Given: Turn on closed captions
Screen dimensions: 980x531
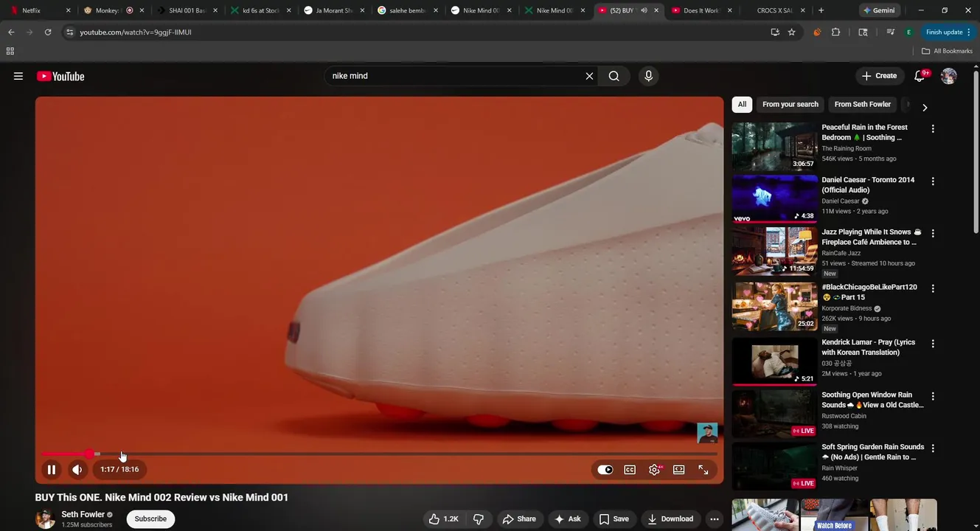Looking at the screenshot, I should pyautogui.click(x=630, y=470).
